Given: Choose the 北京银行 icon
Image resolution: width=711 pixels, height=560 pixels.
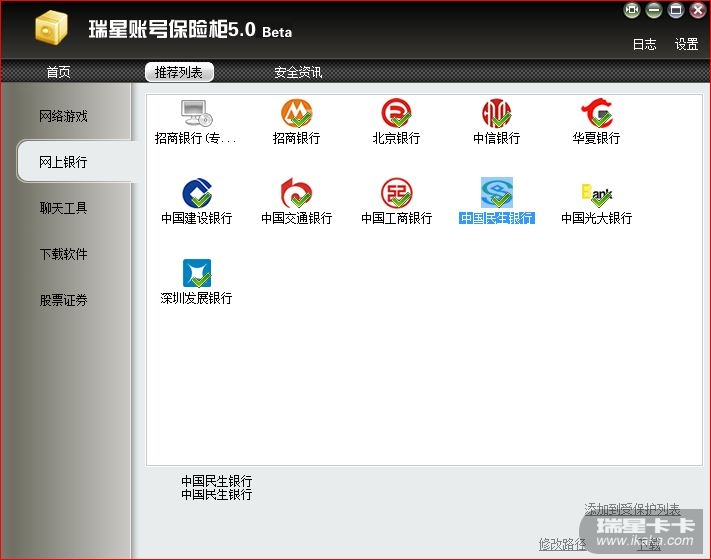Looking at the screenshot, I should point(396,113).
